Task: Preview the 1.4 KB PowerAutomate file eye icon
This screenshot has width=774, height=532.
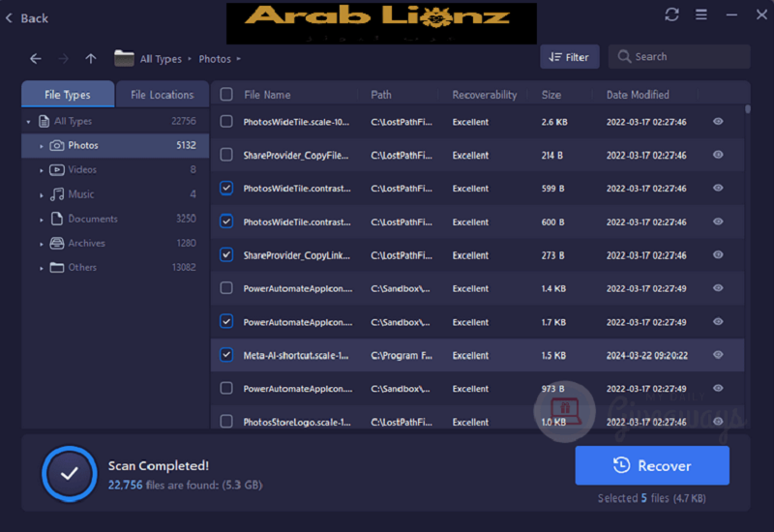Action: click(x=718, y=288)
